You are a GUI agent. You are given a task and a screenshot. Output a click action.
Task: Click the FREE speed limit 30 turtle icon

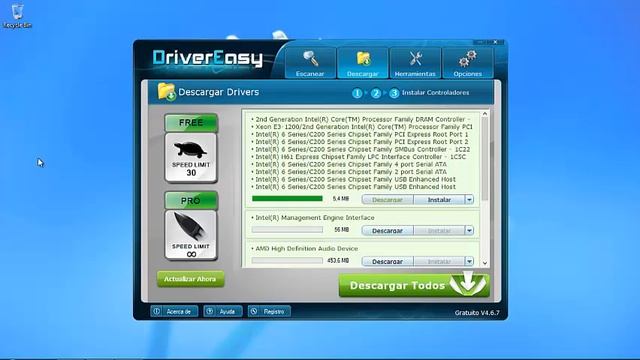(x=191, y=158)
